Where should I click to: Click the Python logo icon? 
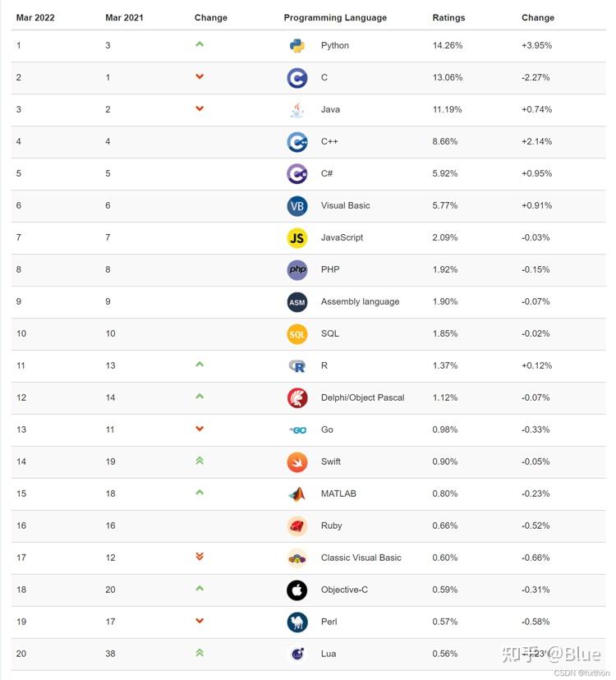pos(297,45)
